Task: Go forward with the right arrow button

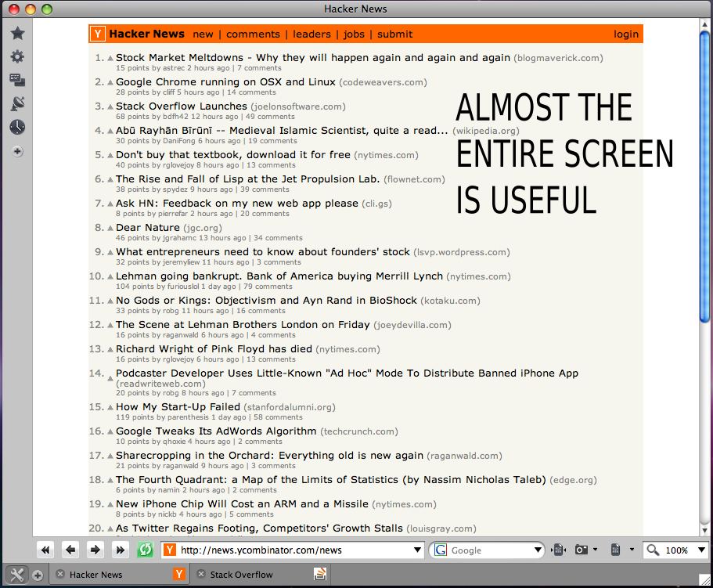Action: (x=95, y=550)
